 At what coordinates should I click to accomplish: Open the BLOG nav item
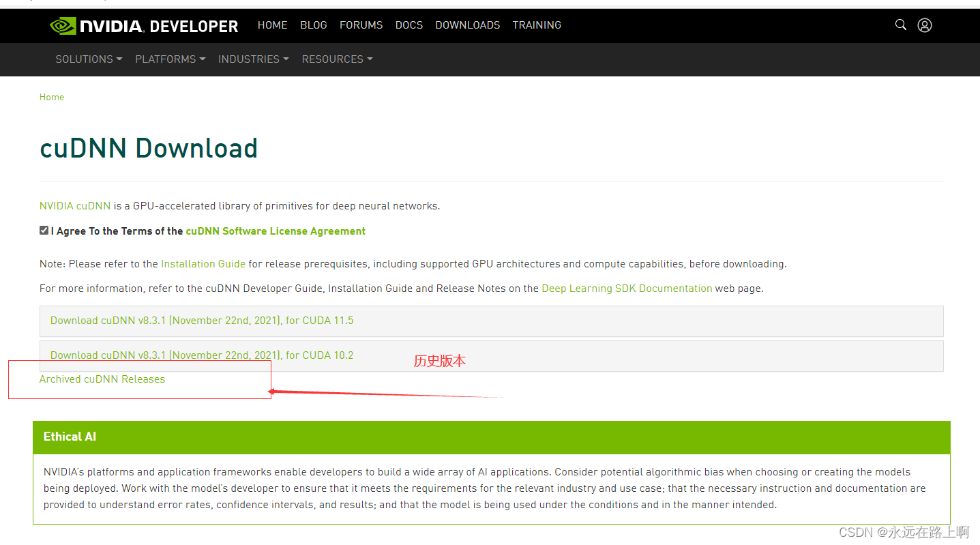tap(314, 25)
